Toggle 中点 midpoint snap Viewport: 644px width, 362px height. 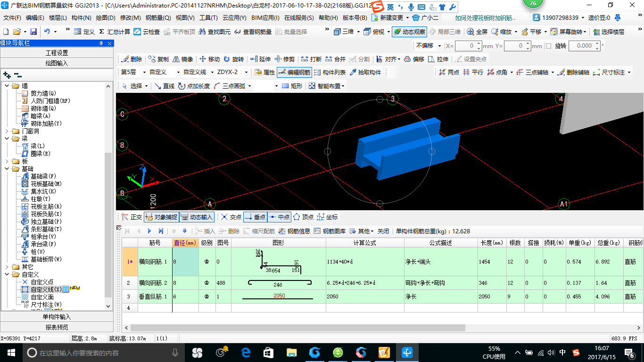pos(279,217)
